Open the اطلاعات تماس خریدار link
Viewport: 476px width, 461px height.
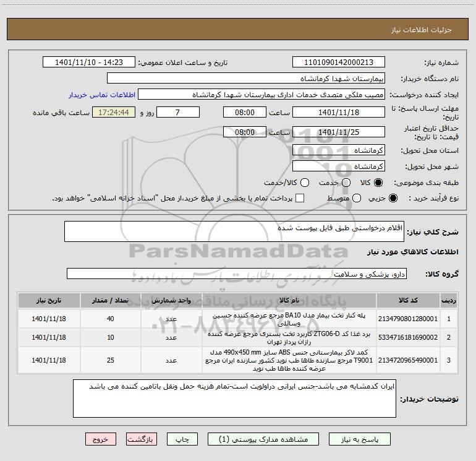(x=102, y=95)
